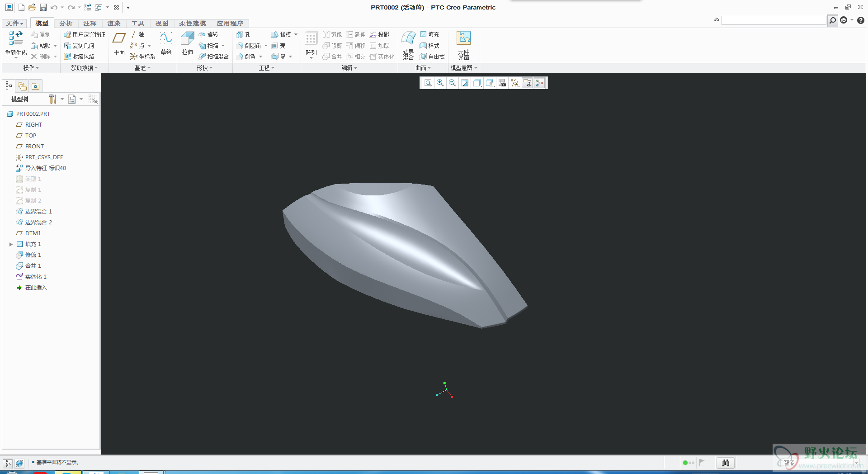Click the Boundary Blend (边界混合) tool
The height and width of the screenshot is (474, 868).
tap(409, 45)
